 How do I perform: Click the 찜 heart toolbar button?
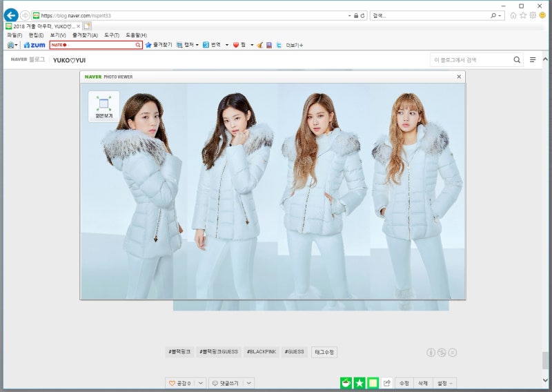coord(239,45)
